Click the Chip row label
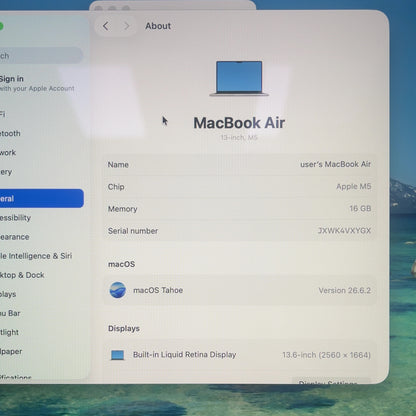416x416 pixels. coord(116,187)
